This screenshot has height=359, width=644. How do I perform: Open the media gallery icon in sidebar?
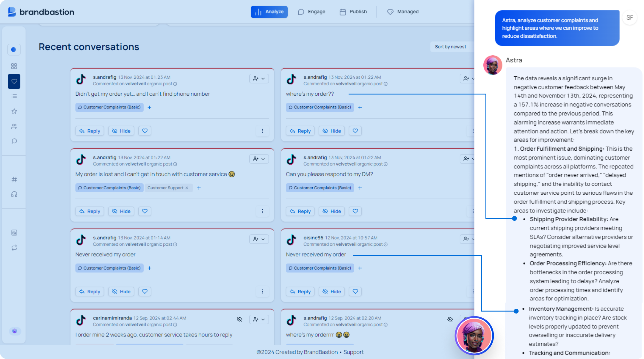click(14, 232)
